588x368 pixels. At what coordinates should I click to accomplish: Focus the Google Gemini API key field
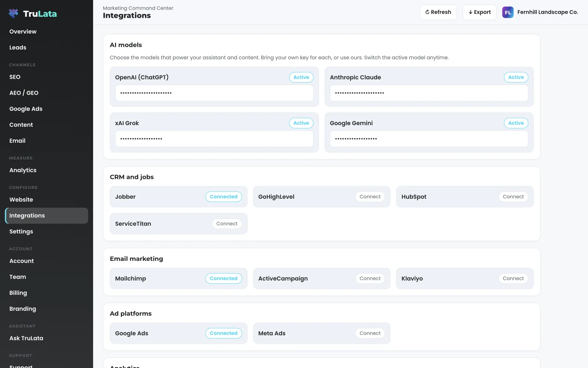(429, 139)
